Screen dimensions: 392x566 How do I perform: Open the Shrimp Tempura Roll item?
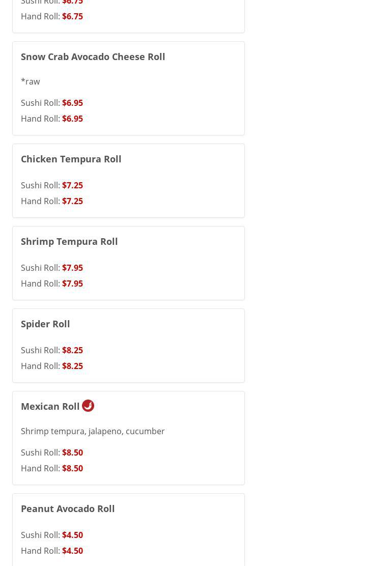pos(69,241)
